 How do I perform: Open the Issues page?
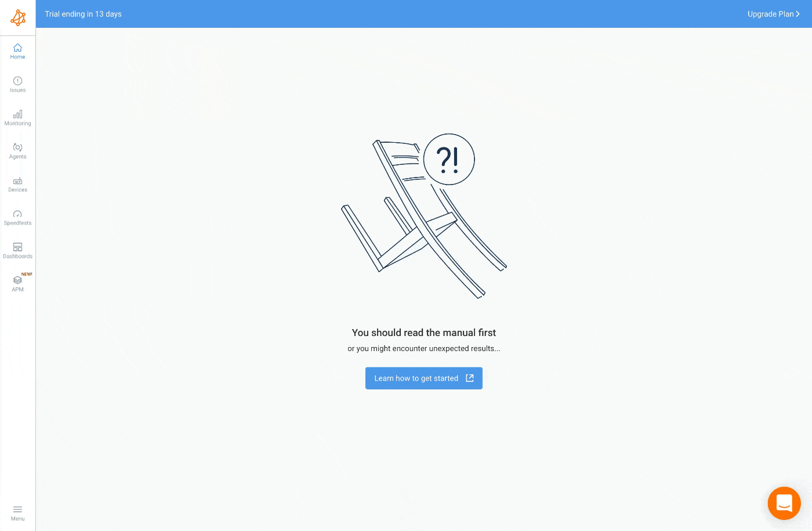tap(18, 85)
